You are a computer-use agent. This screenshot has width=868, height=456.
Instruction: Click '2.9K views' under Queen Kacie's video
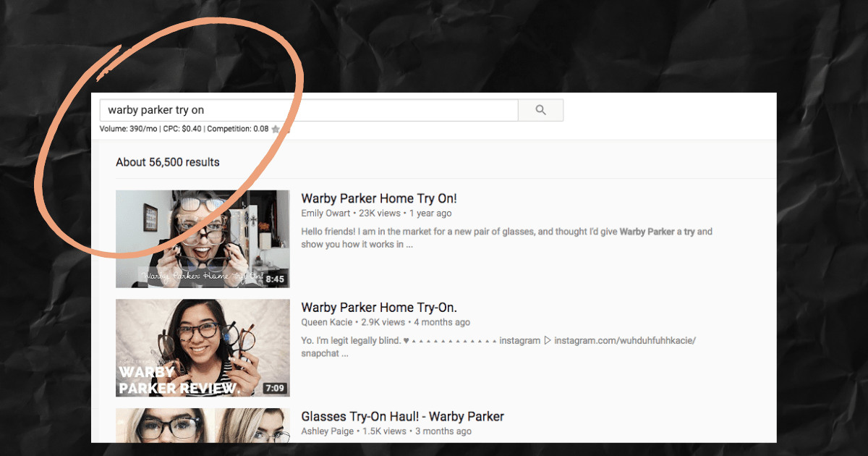tap(383, 322)
